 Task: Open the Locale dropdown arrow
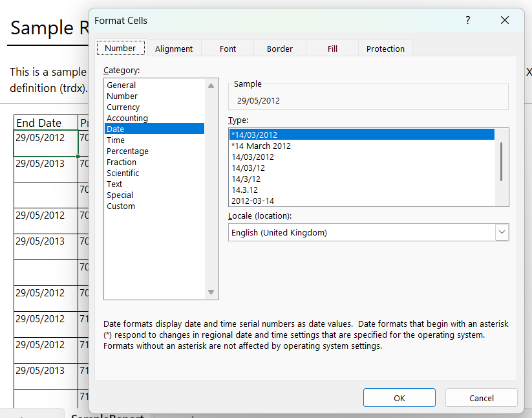[x=502, y=232]
